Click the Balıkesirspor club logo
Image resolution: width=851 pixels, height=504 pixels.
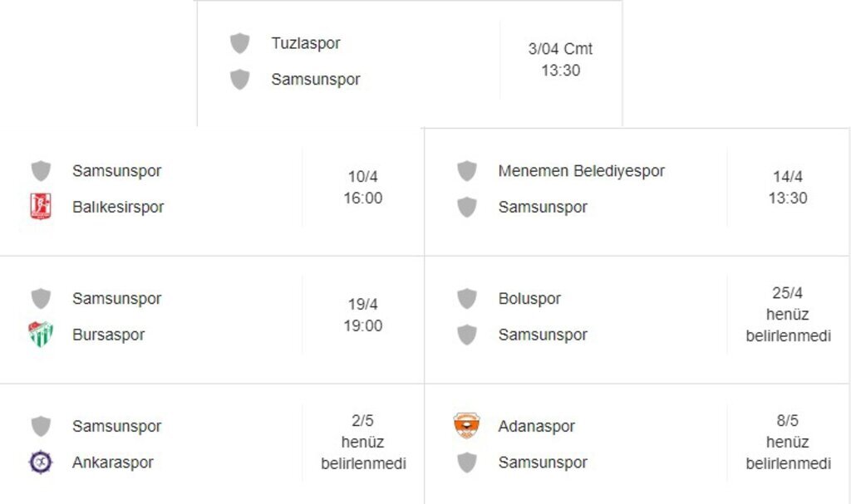[x=41, y=207]
